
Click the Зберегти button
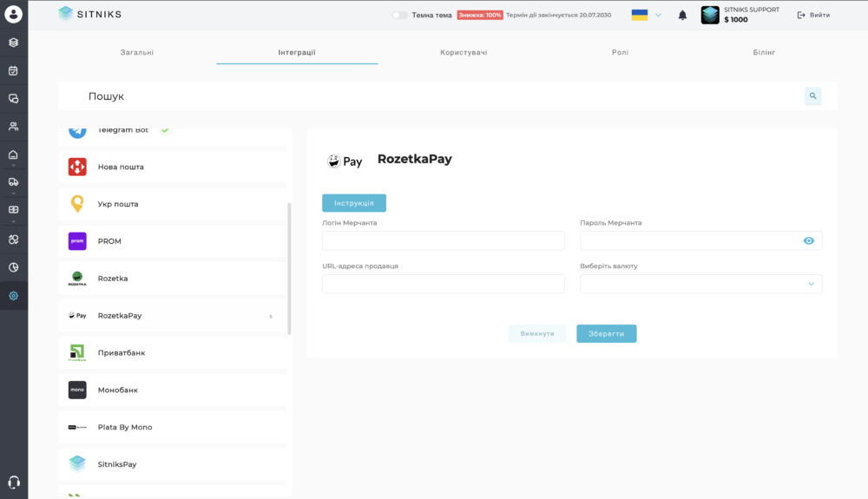coord(606,333)
